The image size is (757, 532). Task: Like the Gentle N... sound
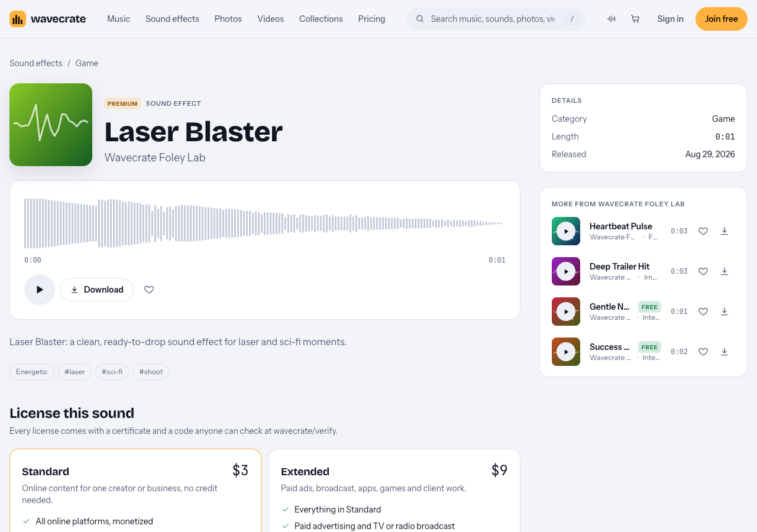click(x=703, y=312)
